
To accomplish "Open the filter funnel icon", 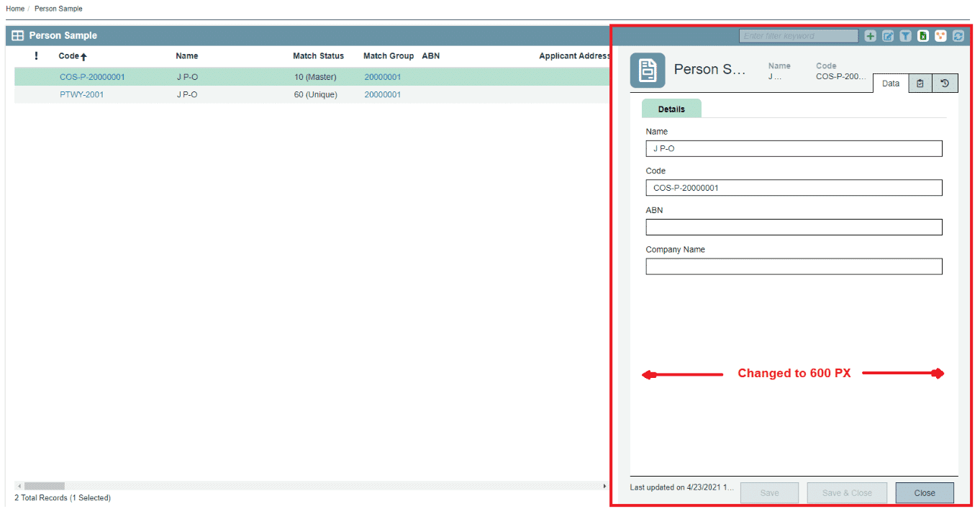I will tap(906, 36).
